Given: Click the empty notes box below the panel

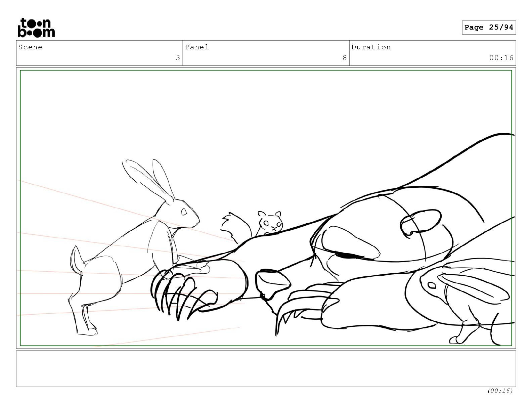Looking at the screenshot, I should coord(266,369).
